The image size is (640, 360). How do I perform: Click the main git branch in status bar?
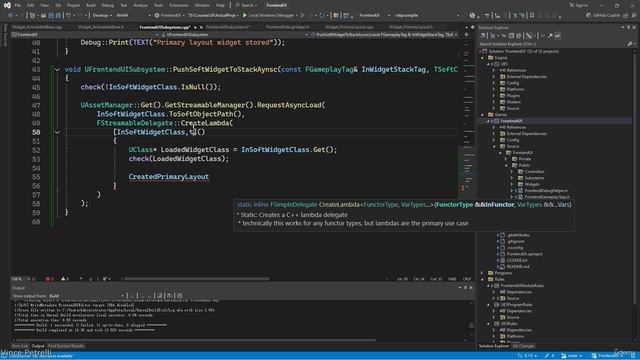[x=572, y=356]
